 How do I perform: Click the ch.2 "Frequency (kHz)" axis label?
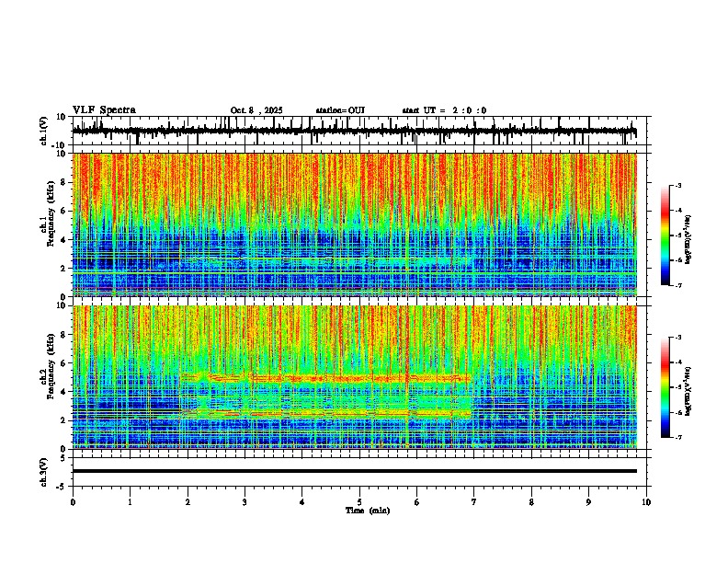click(51, 366)
